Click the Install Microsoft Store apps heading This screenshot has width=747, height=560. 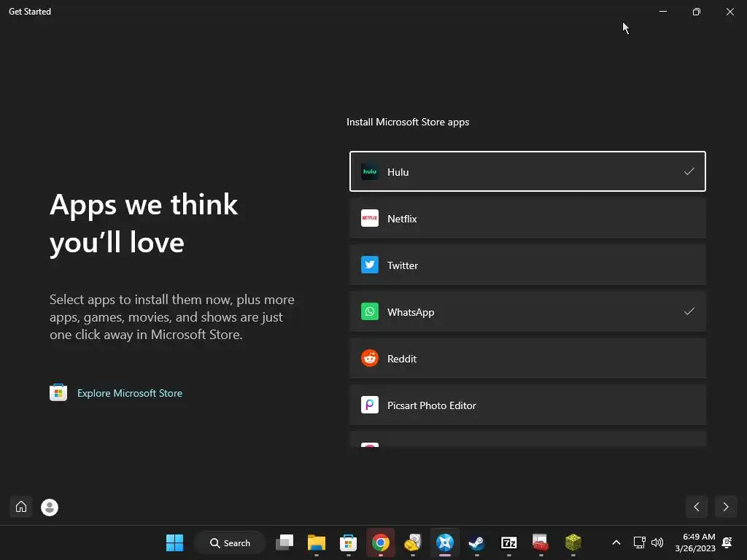[408, 122]
